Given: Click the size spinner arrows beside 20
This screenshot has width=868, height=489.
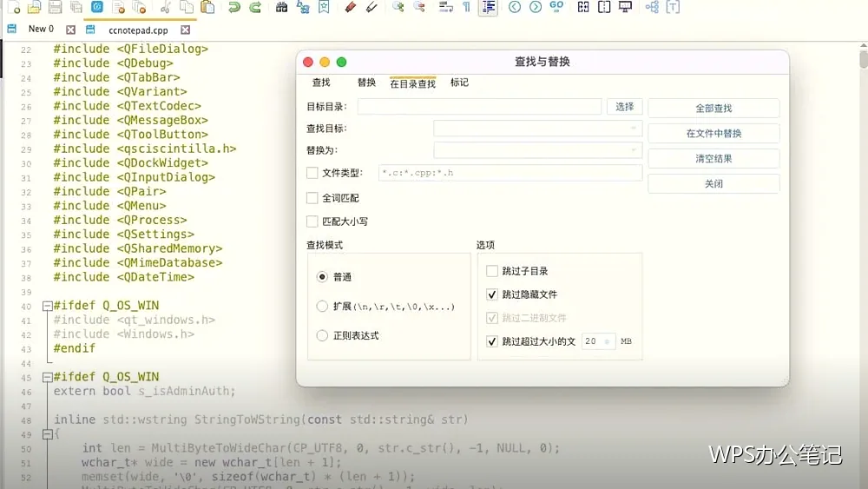Looking at the screenshot, I should pyautogui.click(x=608, y=341).
